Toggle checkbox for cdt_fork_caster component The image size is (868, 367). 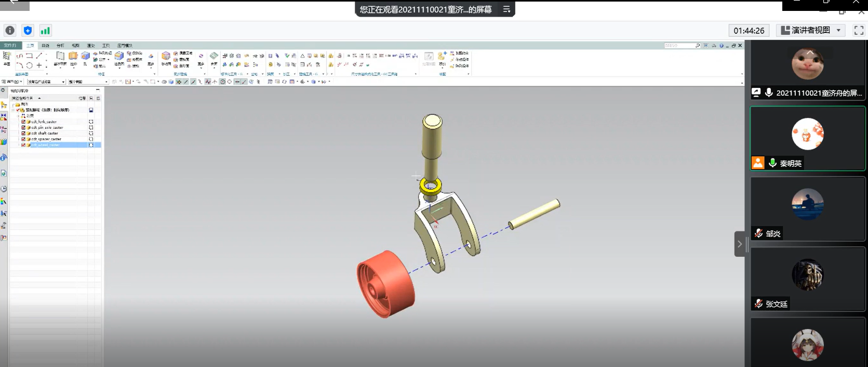(x=23, y=122)
